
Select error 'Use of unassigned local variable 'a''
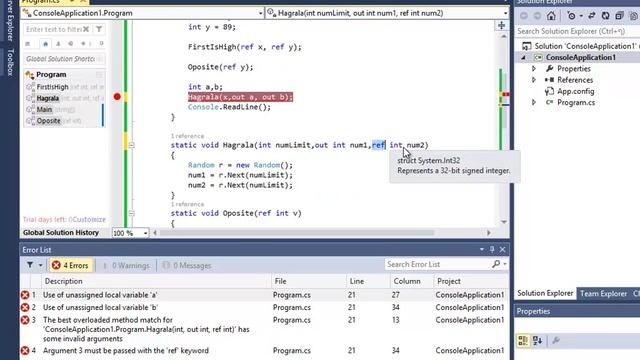pyautogui.click(x=264, y=295)
